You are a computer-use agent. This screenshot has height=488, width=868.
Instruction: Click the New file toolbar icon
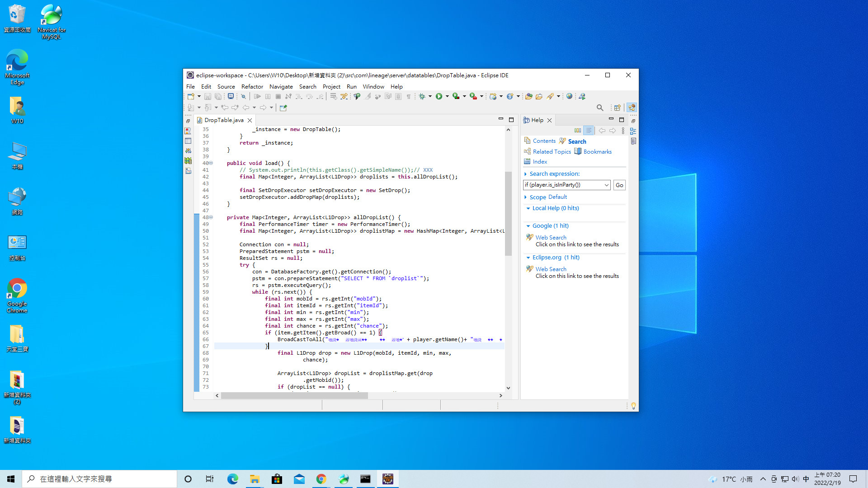click(191, 96)
